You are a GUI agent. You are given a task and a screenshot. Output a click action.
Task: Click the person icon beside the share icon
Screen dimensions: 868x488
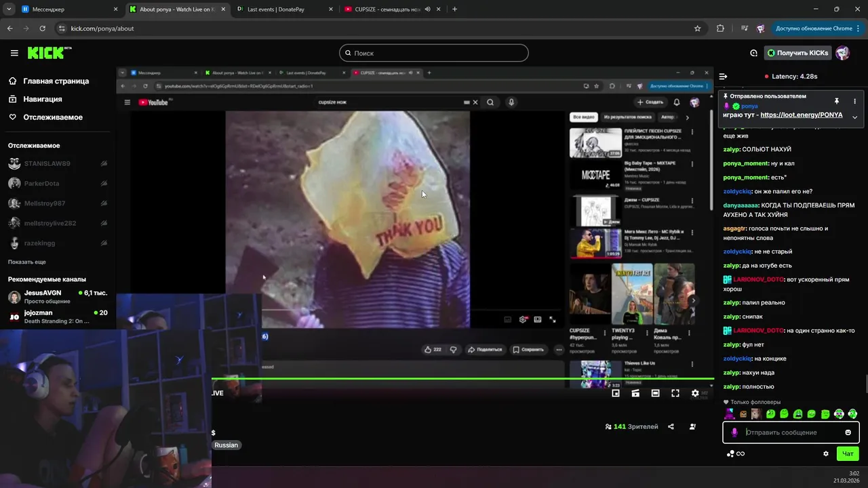692,426
